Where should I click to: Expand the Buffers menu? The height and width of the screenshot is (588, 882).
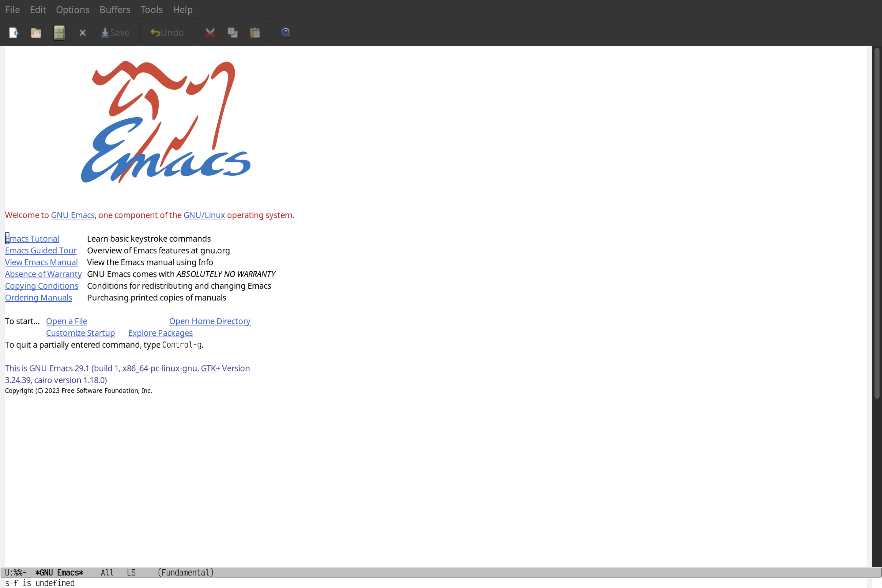tap(115, 9)
